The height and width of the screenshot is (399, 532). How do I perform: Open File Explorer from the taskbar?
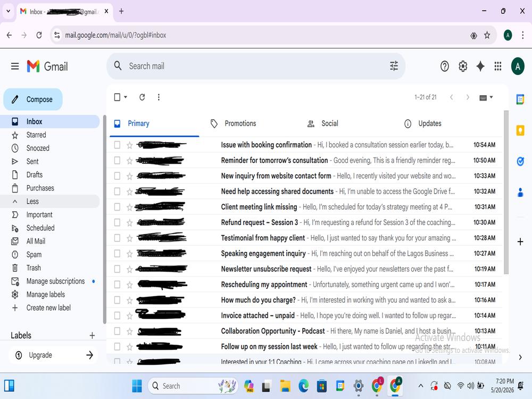coord(285,386)
